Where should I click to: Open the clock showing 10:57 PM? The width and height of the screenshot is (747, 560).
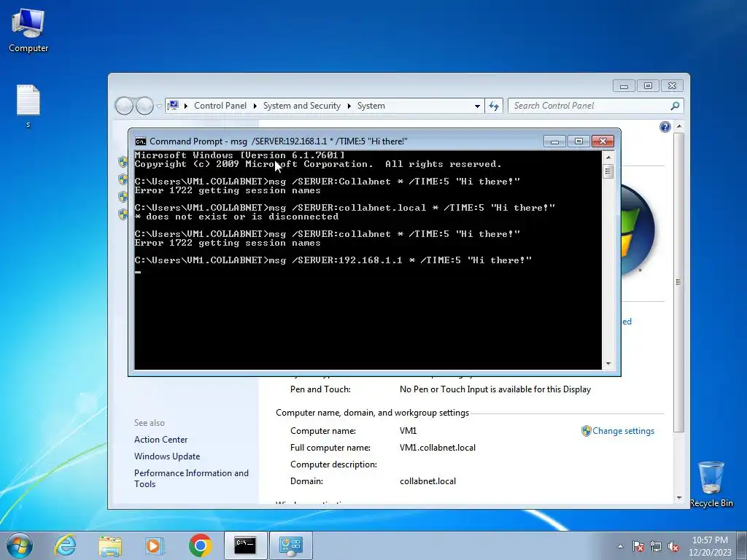click(710, 545)
